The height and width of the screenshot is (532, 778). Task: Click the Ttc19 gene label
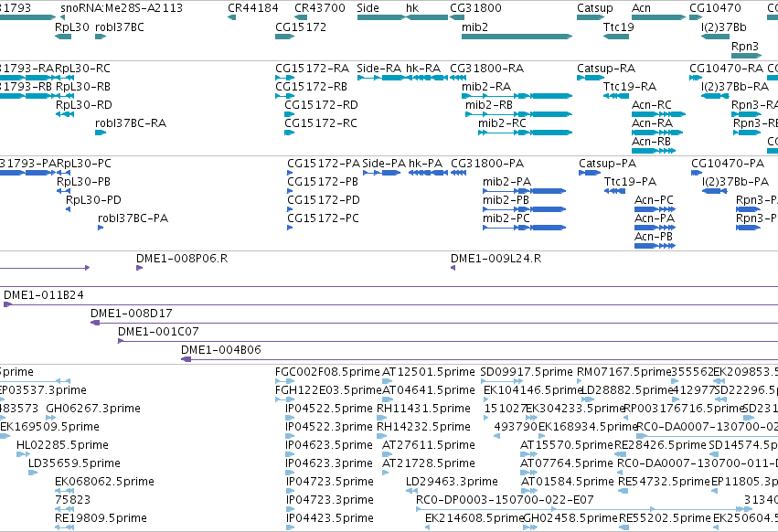pos(618,27)
